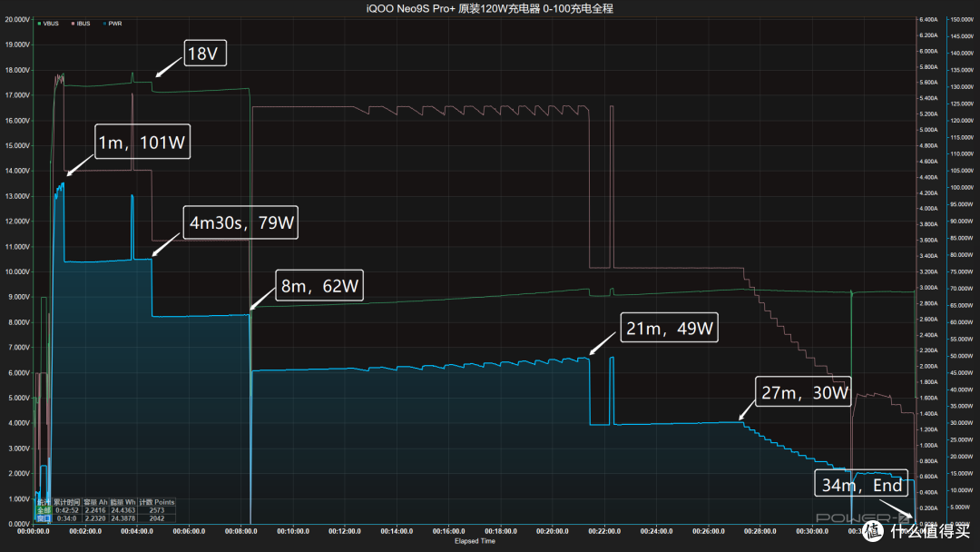Click the 7.000V voltage axis label
980x552 pixels.
(18, 348)
